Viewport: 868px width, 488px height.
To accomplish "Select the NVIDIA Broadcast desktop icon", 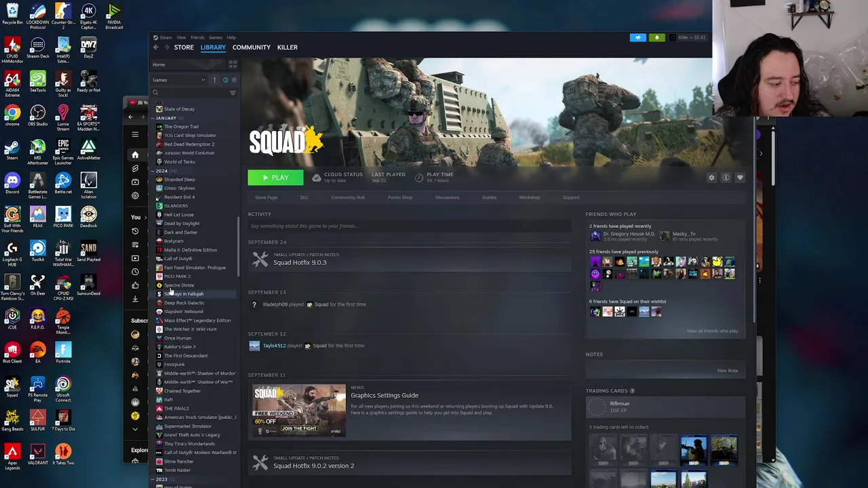I will (x=114, y=16).
